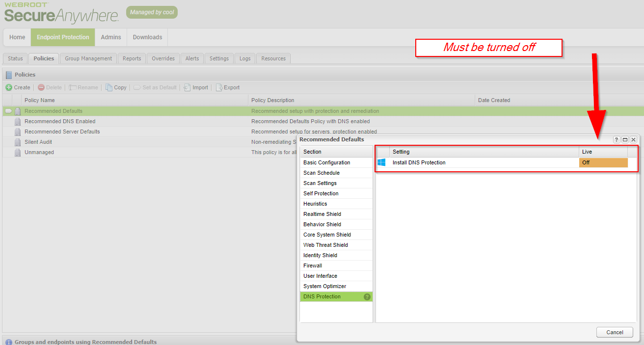The width and height of the screenshot is (644, 345).
Task: Select Web Threat Shield section
Action: [x=336, y=245]
